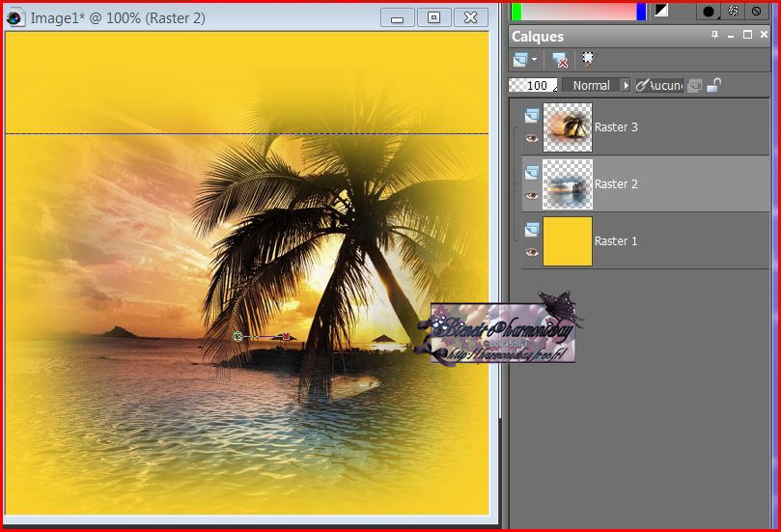This screenshot has height=532, width=781.
Task: Select the Raster 3 layer name
Action: coord(616,127)
